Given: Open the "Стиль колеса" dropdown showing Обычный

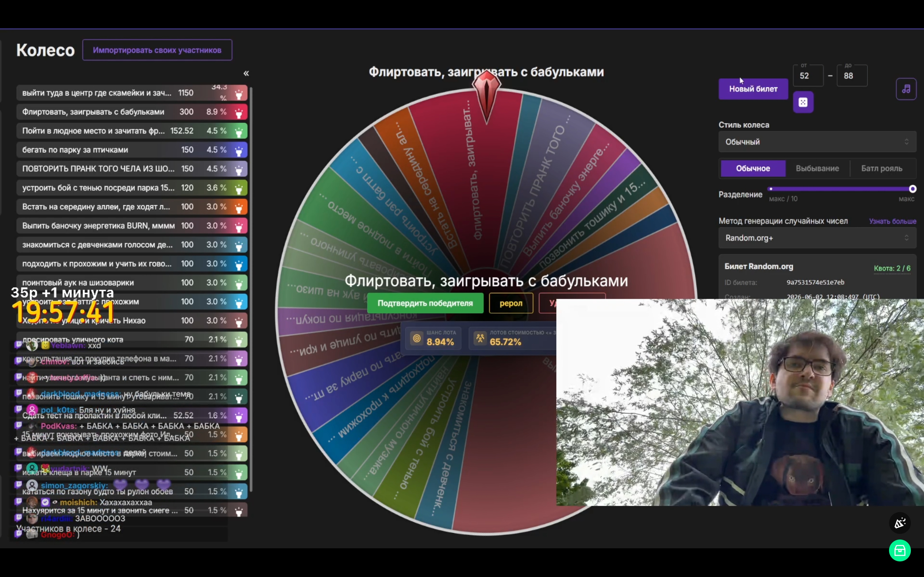Looking at the screenshot, I should point(817,142).
